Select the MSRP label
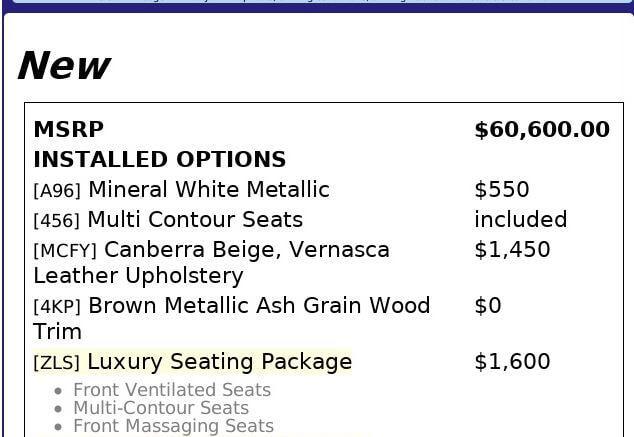 [x=68, y=130]
